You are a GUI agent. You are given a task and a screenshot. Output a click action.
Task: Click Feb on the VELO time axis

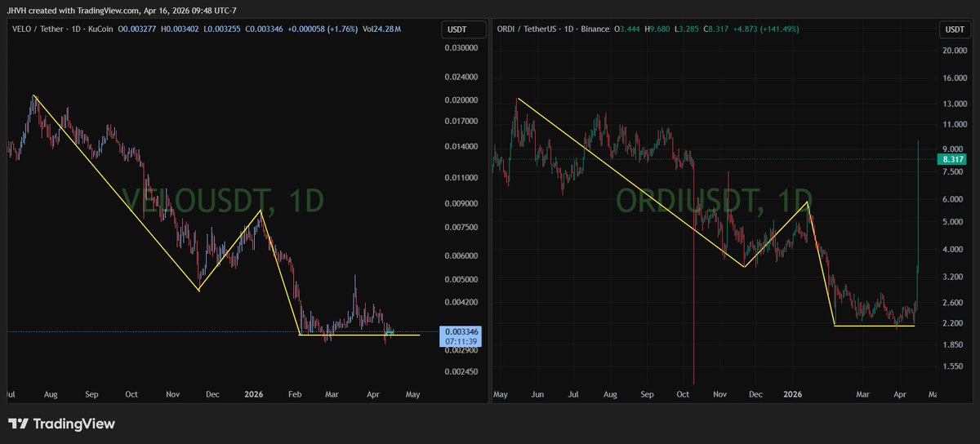coord(295,394)
